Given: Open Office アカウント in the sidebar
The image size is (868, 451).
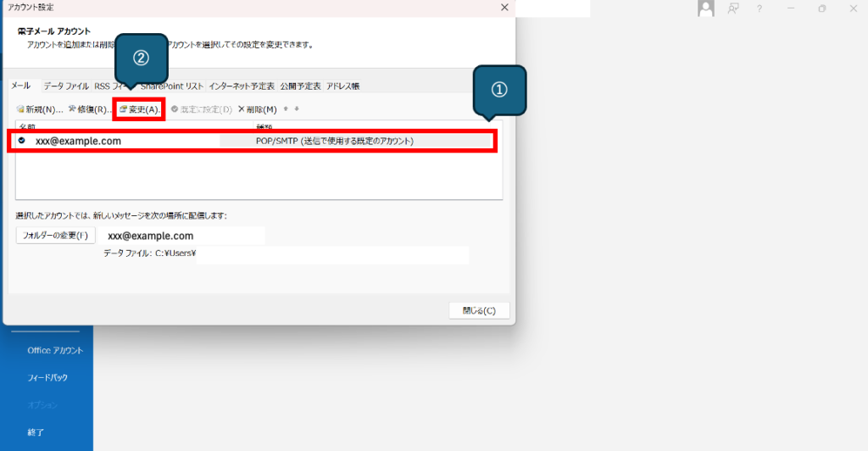Looking at the screenshot, I should [55, 350].
